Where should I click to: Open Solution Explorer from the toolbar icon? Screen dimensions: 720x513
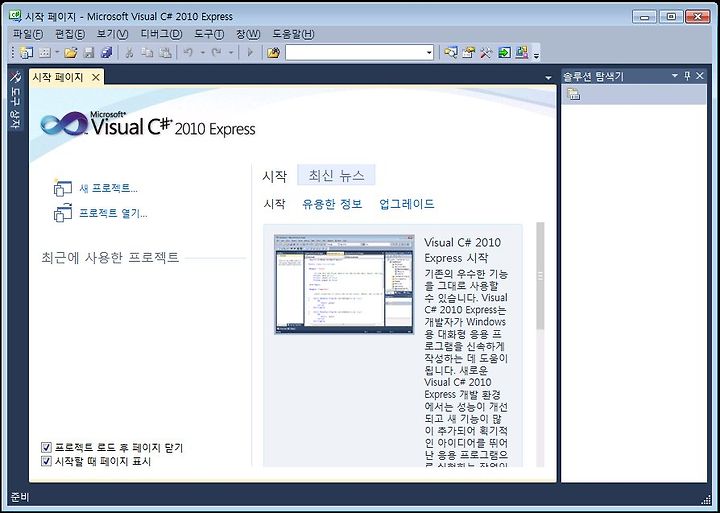tap(450, 53)
